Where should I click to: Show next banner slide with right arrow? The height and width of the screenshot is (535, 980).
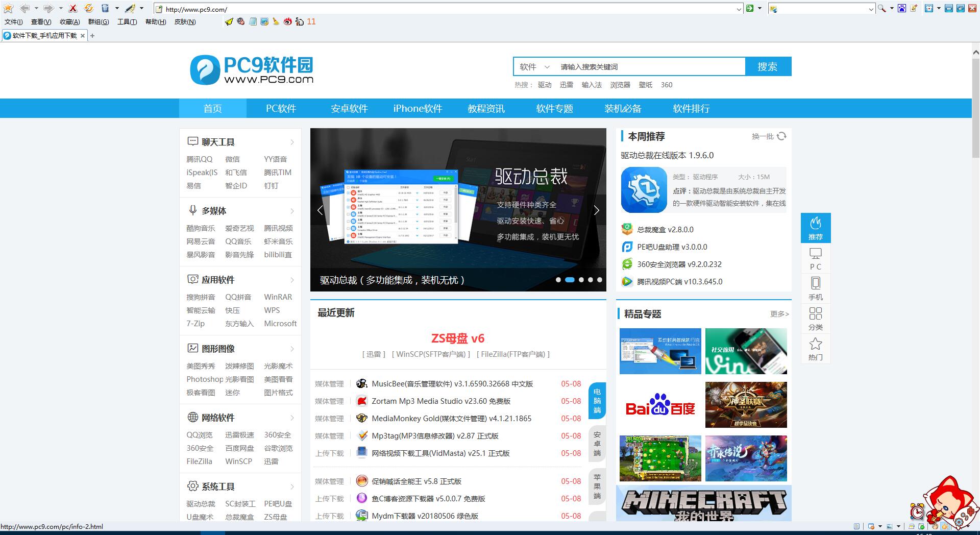(x=596, y=210)
